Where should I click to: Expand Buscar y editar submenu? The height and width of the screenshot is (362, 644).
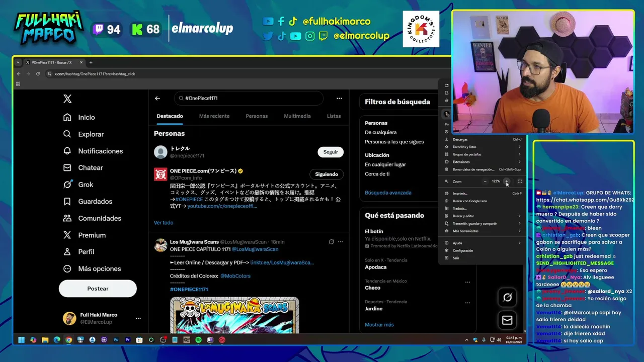click(483, 216)
